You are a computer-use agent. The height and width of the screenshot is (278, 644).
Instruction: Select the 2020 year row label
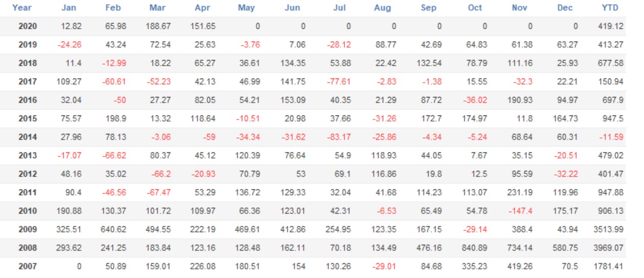click(28, 26)
